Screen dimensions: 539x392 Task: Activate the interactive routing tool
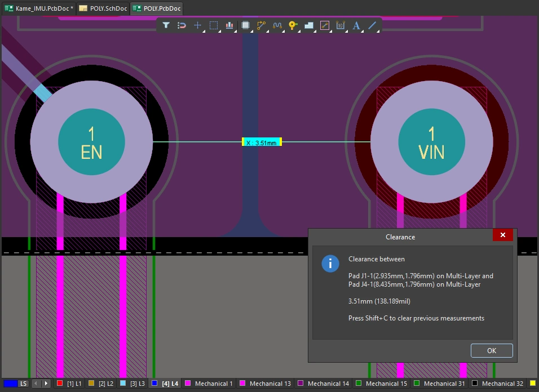pos(261,25)
